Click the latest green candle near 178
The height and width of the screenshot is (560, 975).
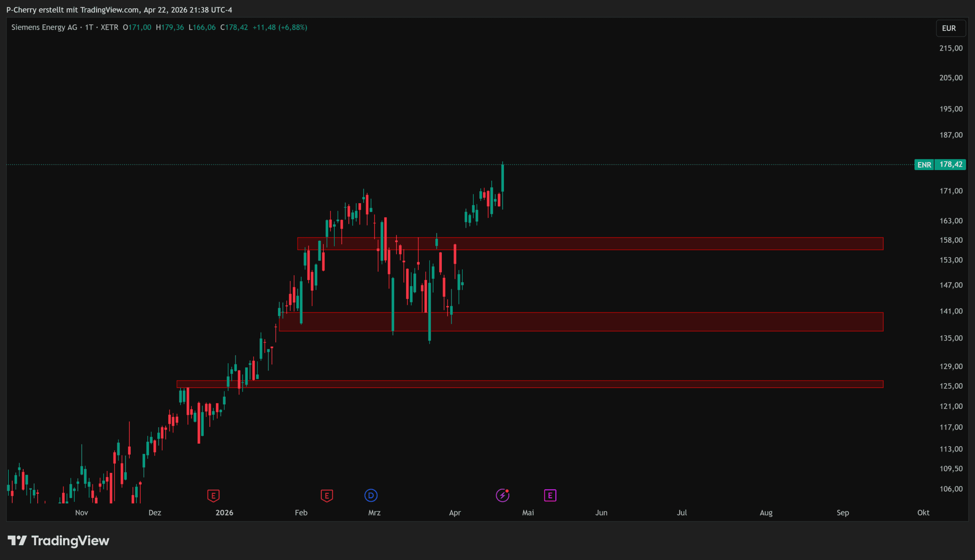503,178
